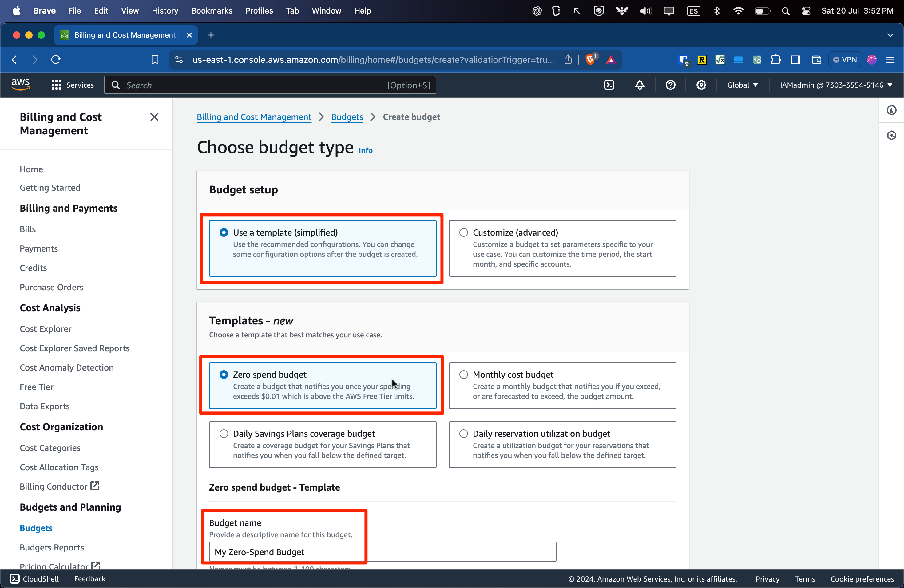
Task: Open the settings gear in AWS header
Action: tap(701, 85)
